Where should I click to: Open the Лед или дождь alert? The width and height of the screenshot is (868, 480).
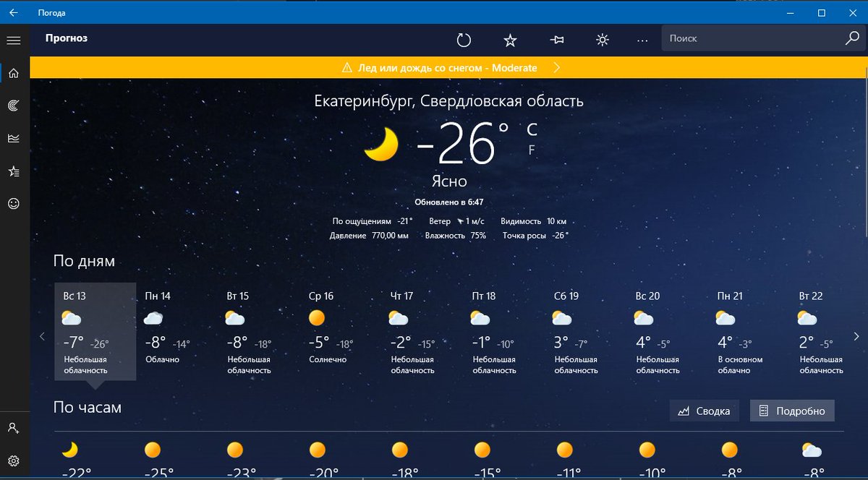(x=448, y=68)
